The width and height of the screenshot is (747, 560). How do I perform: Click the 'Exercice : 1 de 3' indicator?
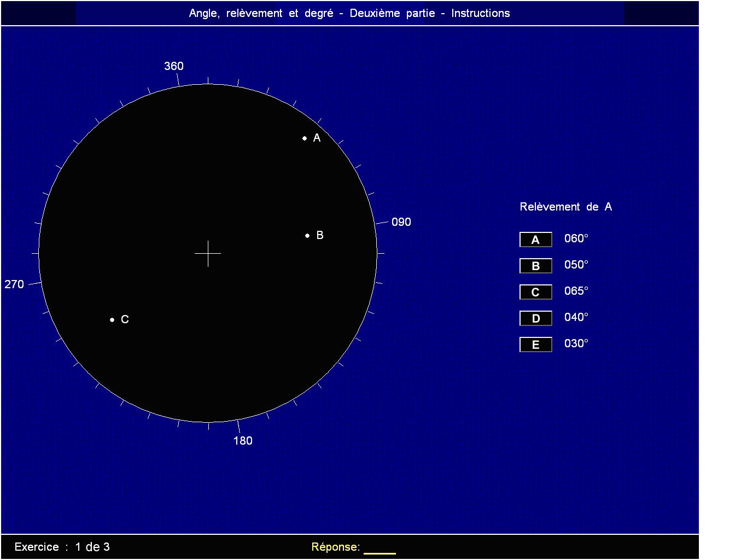[62, 547]
